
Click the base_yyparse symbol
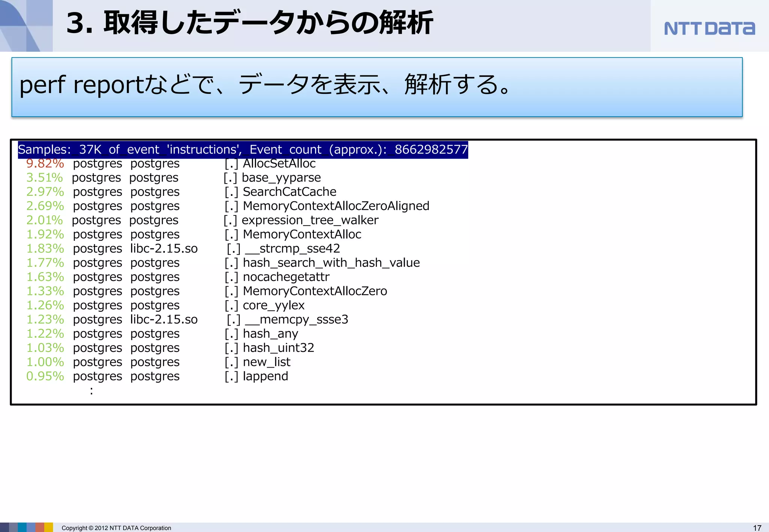coord(281,178)
